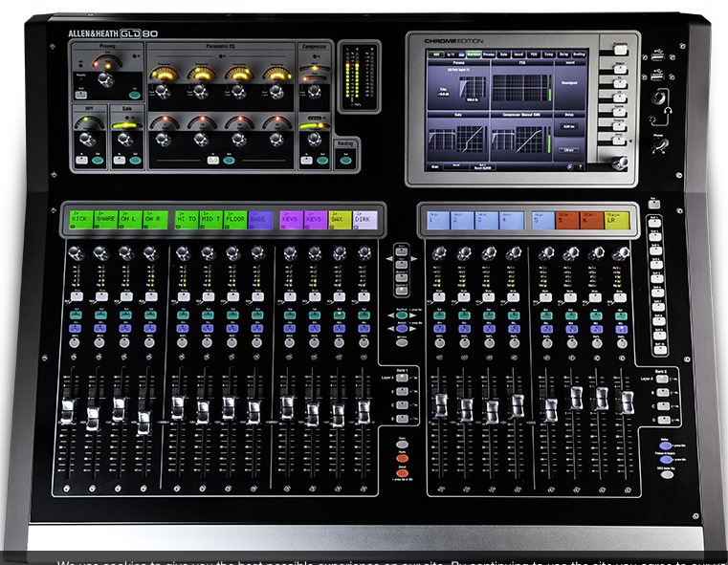Click the green Sel key in Routing section
The width and height of the screenshot is (728, 565).
coord(345,161)
